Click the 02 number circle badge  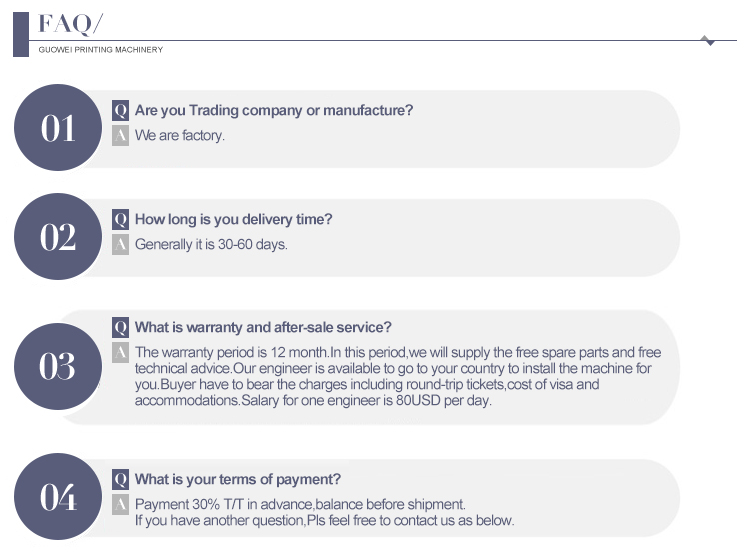pyautogui.click(x=58, y=237)
